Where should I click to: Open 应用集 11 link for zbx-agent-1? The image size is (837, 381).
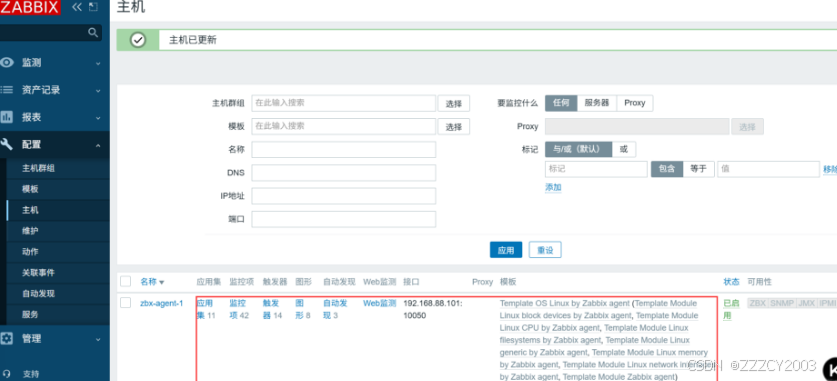point(206,309)
